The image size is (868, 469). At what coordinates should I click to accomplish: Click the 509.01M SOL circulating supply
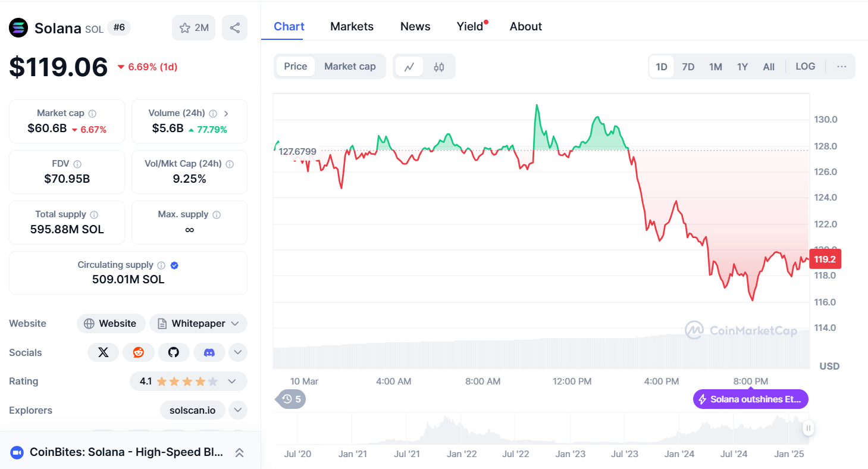pyautogui.click(x=128, y=280)
